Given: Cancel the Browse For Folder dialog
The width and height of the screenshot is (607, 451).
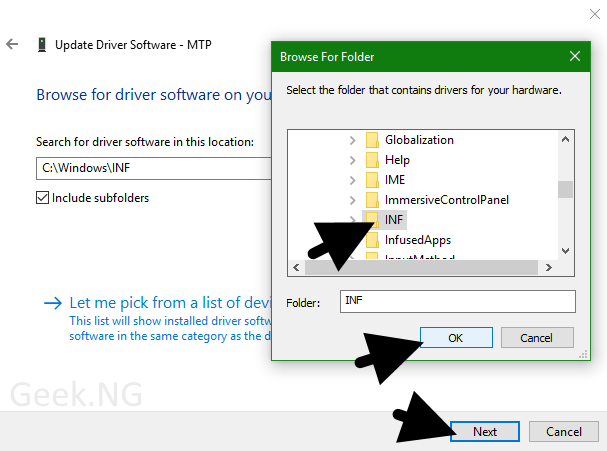Looking at the screenshot, I should click(x=537, y=338).
